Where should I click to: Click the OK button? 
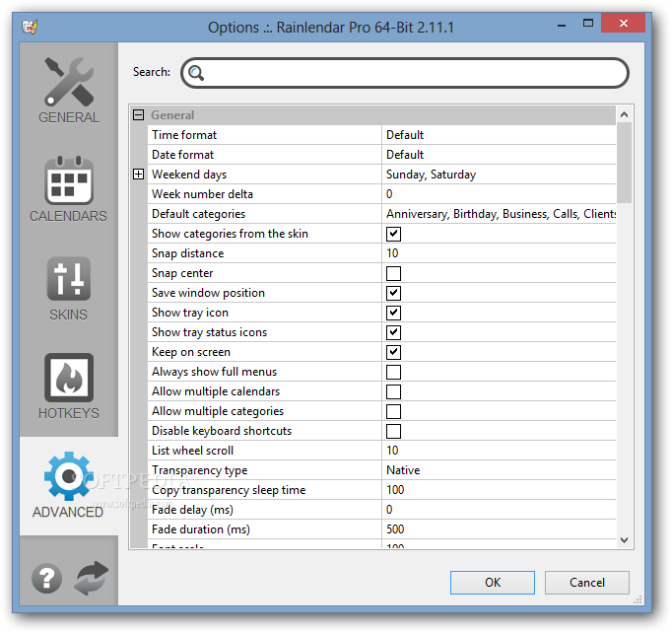[493, 583]
